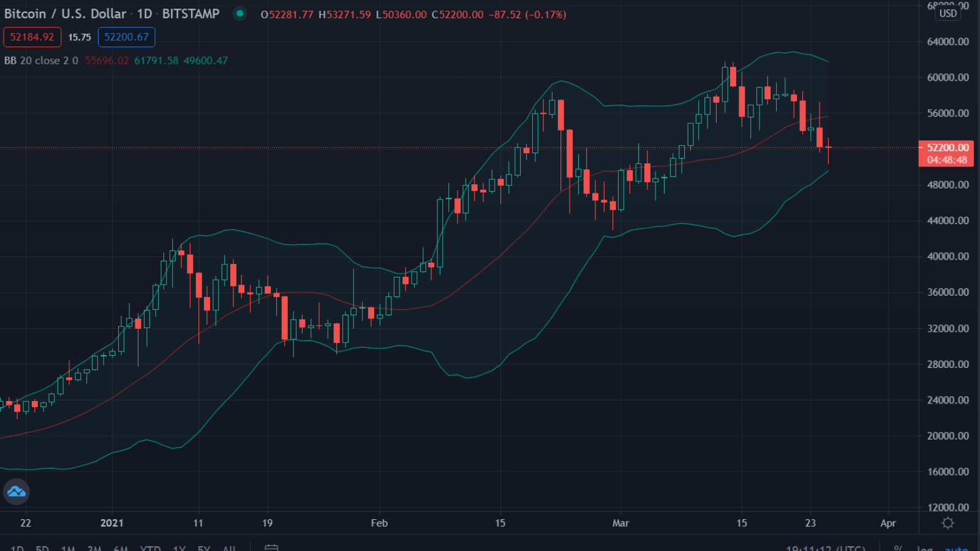Toggle the log scale option
Image resolution: width=980 pixels, height=551 pixels.
[x=925, y=548]
